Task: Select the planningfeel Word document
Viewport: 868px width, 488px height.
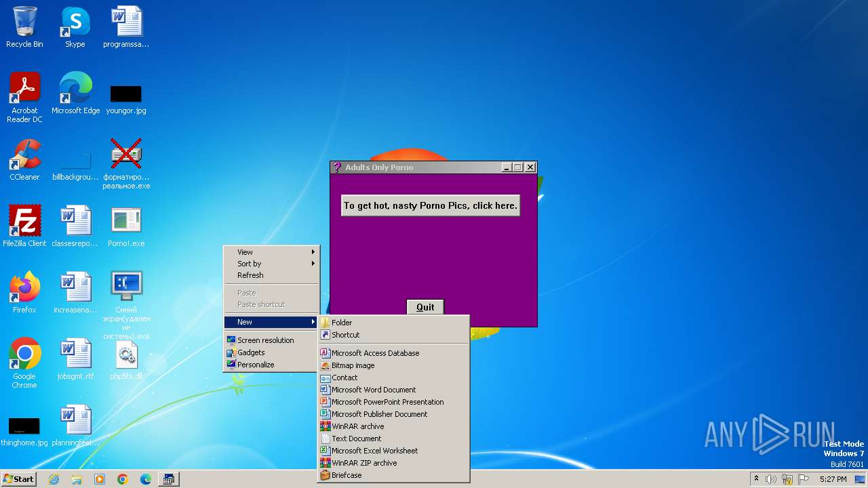Action: coord(75,426)
